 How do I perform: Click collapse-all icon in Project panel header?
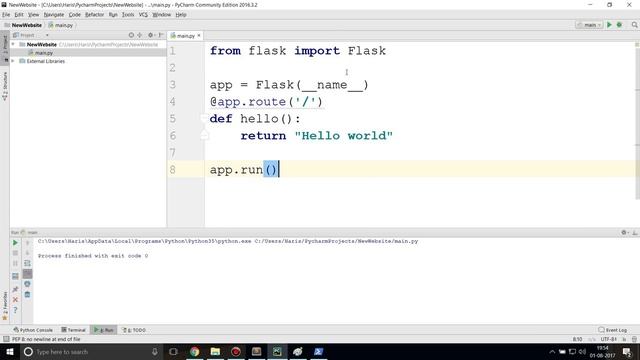pyautogui.click(x=140, y=35)
